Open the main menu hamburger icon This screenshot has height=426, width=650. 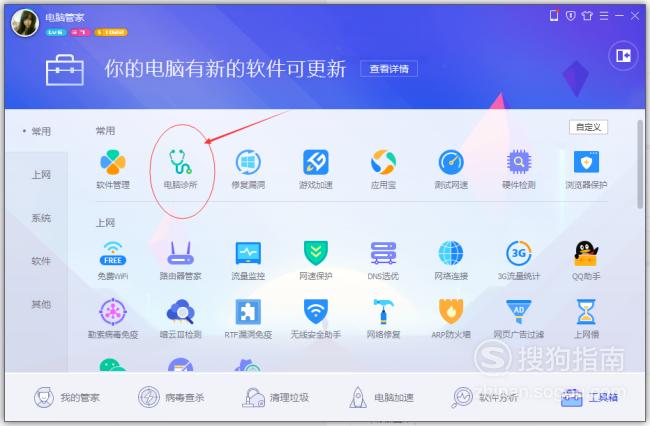click(x=604, y=16)
